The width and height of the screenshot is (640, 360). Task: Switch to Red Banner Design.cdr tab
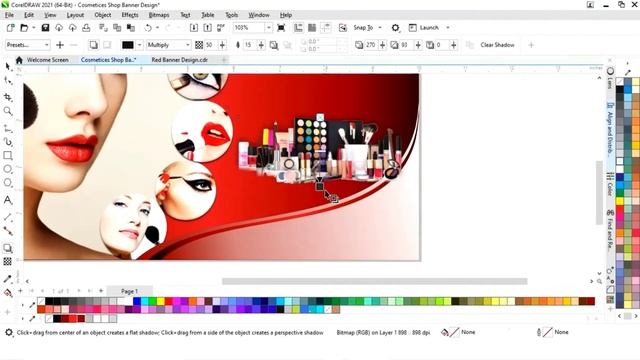(180, 60)
